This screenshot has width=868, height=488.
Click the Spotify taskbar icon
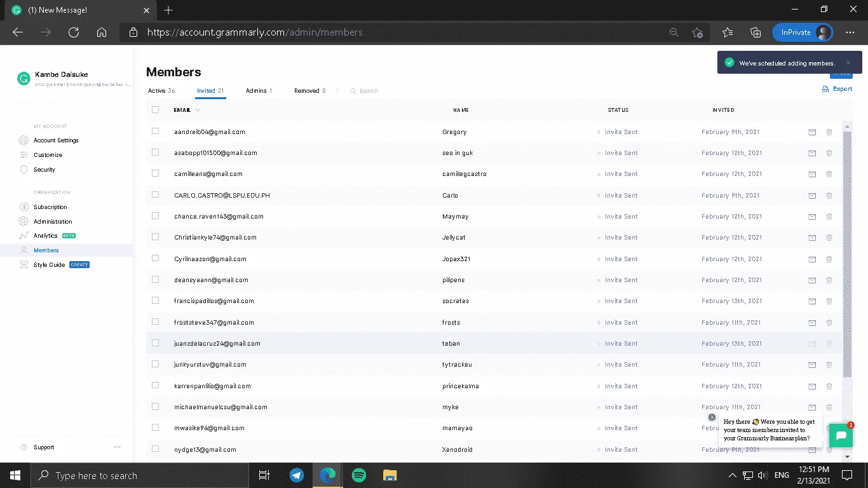[x=358, y=475]
